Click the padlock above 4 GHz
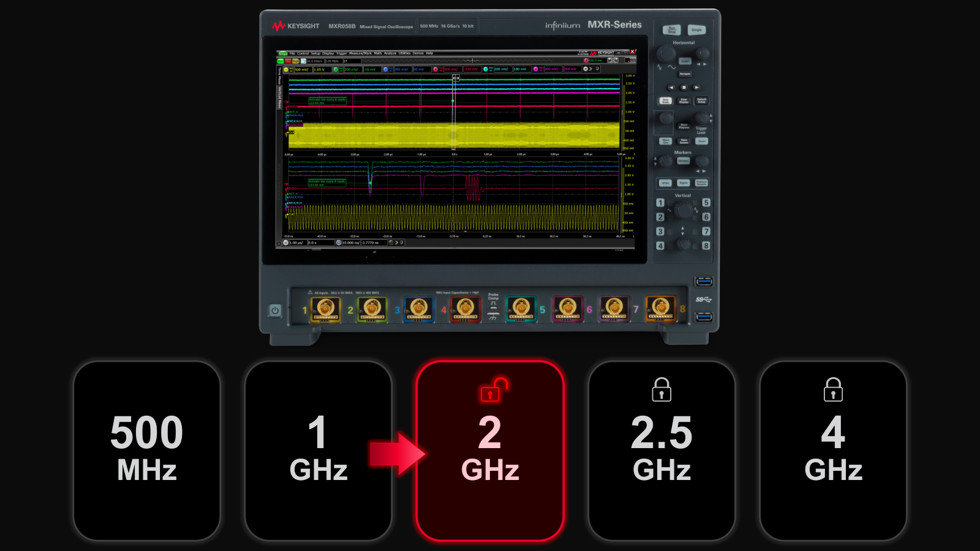The height and width of the screenshot is (551, 980). pyautogui.click(x=833, y=389)
